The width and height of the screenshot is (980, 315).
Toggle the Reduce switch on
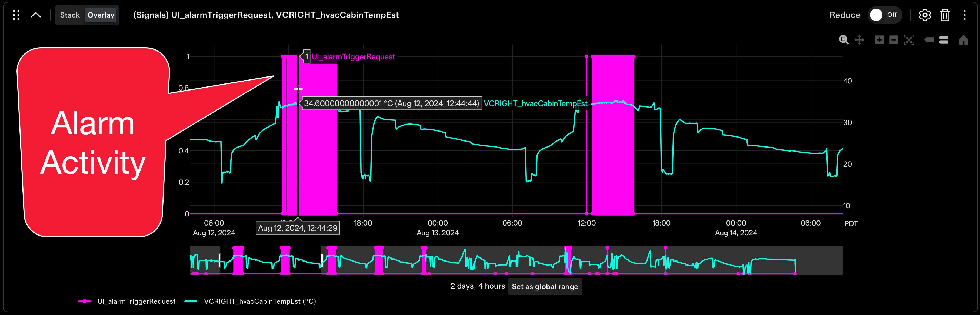(x=885, y=15)
